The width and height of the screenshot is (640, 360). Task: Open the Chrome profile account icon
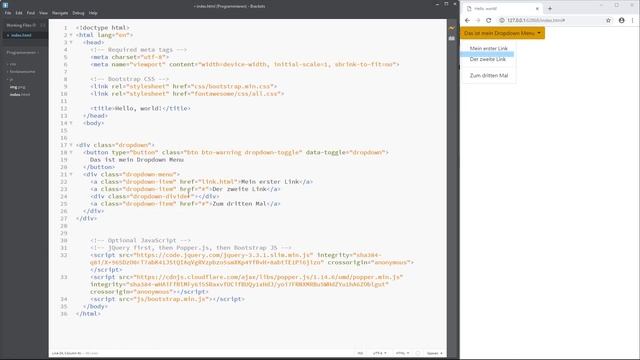[x=621, y=20]
